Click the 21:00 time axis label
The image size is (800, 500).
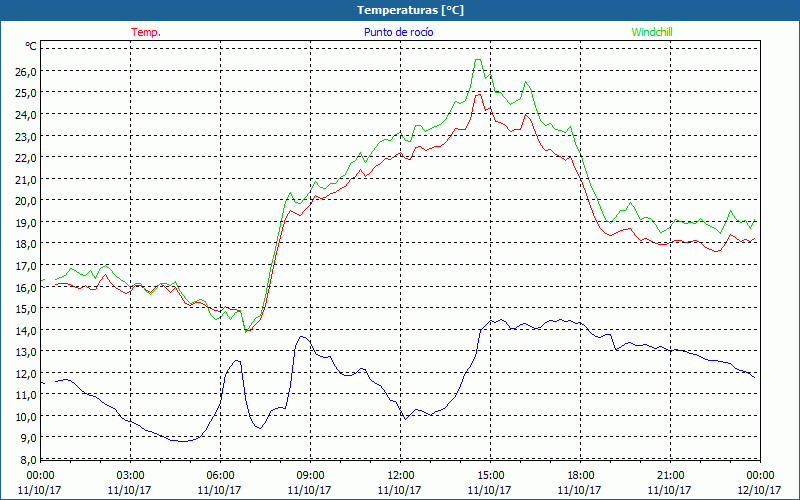[670, 476]
